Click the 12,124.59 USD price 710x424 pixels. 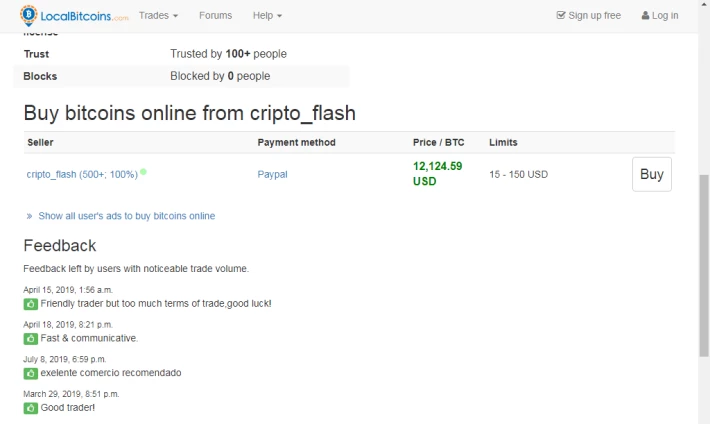click(x=437, y=173)
